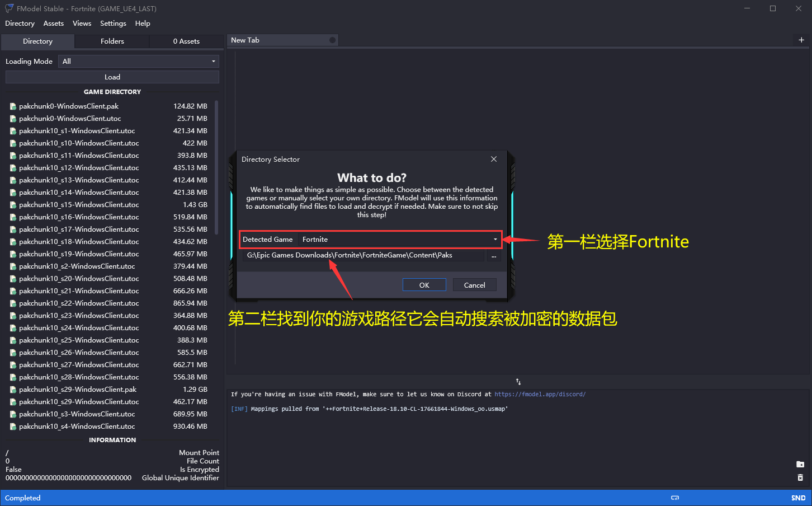Clear log with the trash icon
This screenshot has height=506, width=812.
(x=800, y=477)
